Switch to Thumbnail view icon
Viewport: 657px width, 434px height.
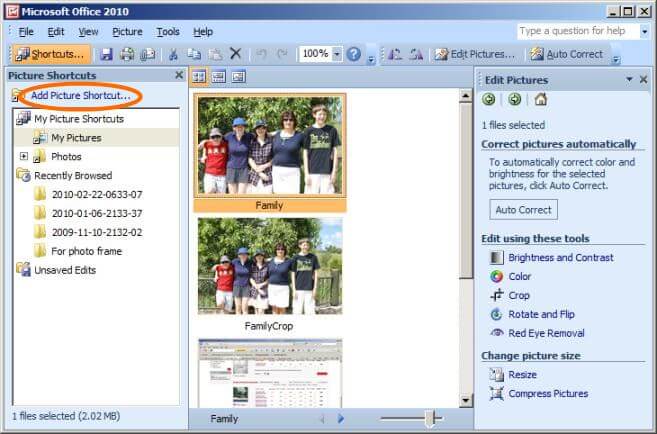199,77
